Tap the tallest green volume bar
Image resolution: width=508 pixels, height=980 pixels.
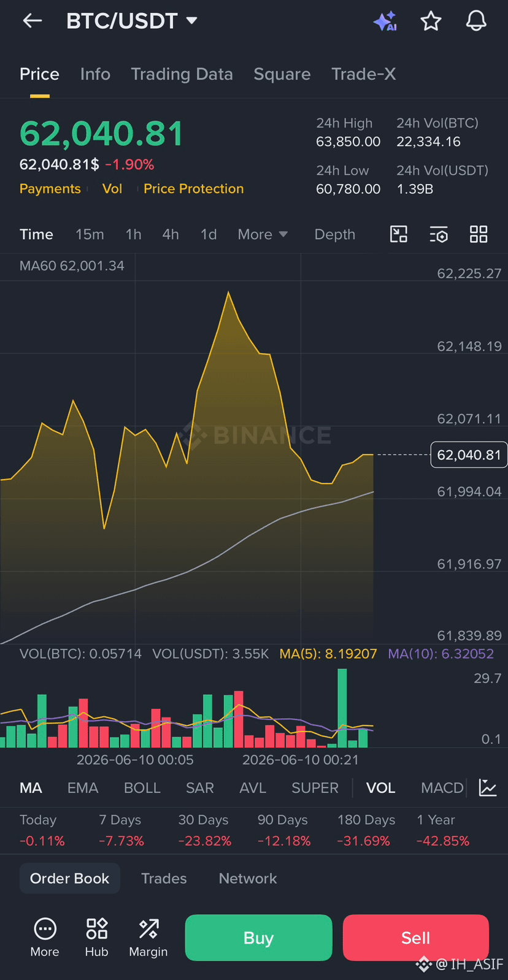(342, 708)
